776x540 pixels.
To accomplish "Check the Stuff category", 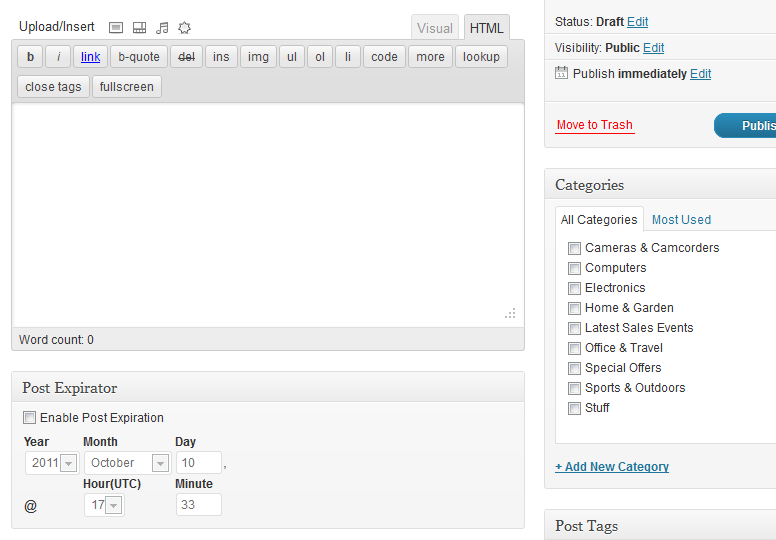I will (x=574, y=408).
